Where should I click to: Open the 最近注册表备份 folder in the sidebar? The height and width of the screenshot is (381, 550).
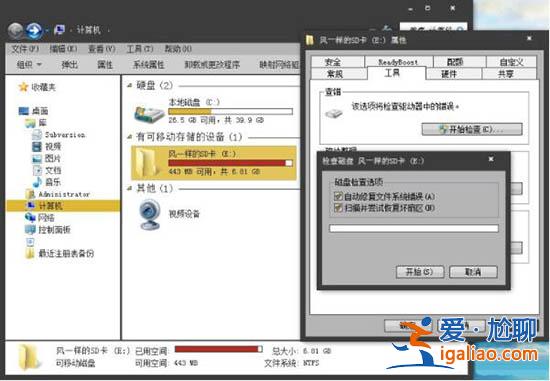click(60, 253)
